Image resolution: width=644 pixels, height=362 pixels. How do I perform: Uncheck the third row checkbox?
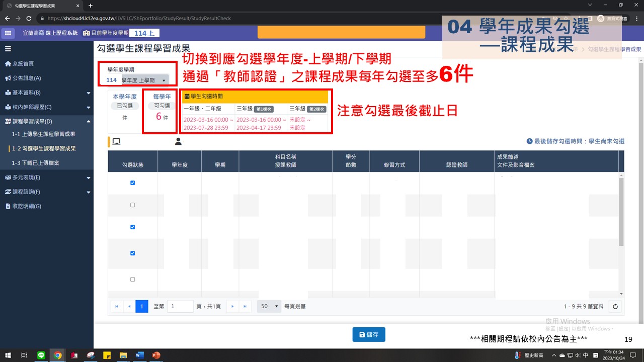coord(133,227)
